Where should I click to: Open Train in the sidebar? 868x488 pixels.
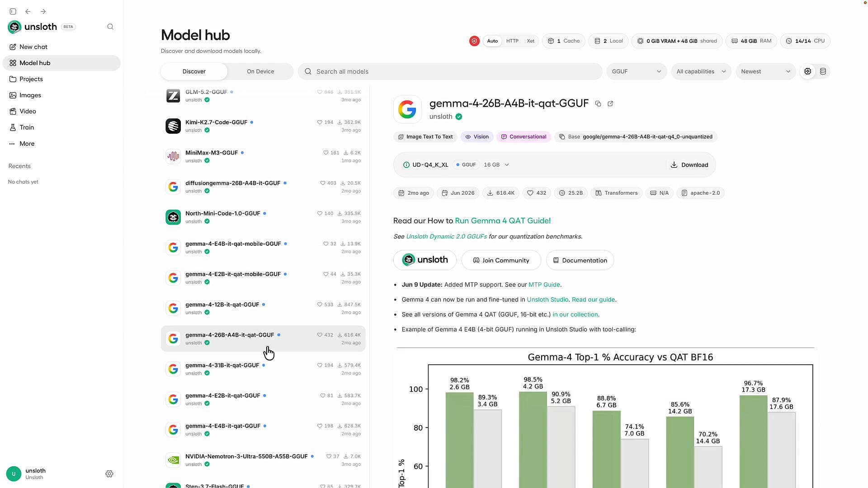coord(61,127)
